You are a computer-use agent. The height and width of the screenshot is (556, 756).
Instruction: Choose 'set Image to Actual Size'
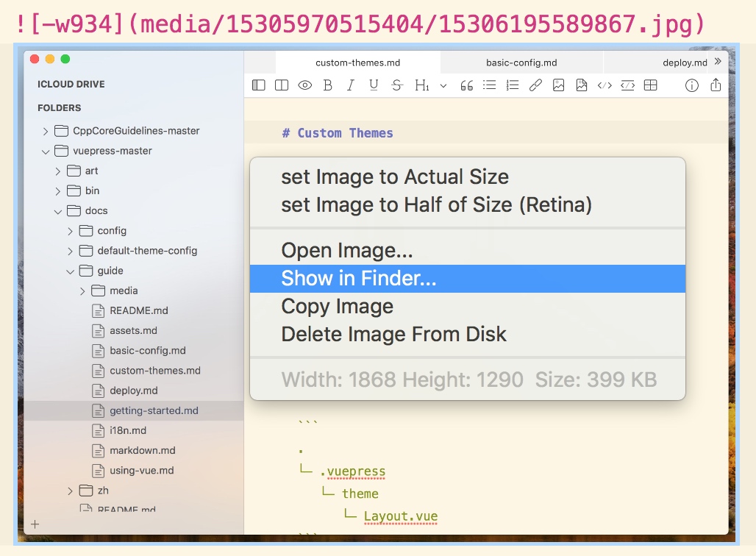point(467,177)
